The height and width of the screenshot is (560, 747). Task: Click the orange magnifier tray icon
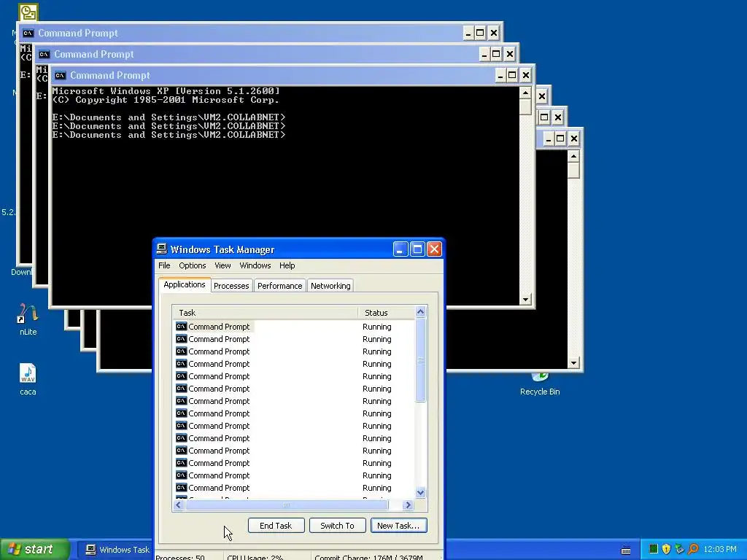pyautogui.click(x=693, y=549)
